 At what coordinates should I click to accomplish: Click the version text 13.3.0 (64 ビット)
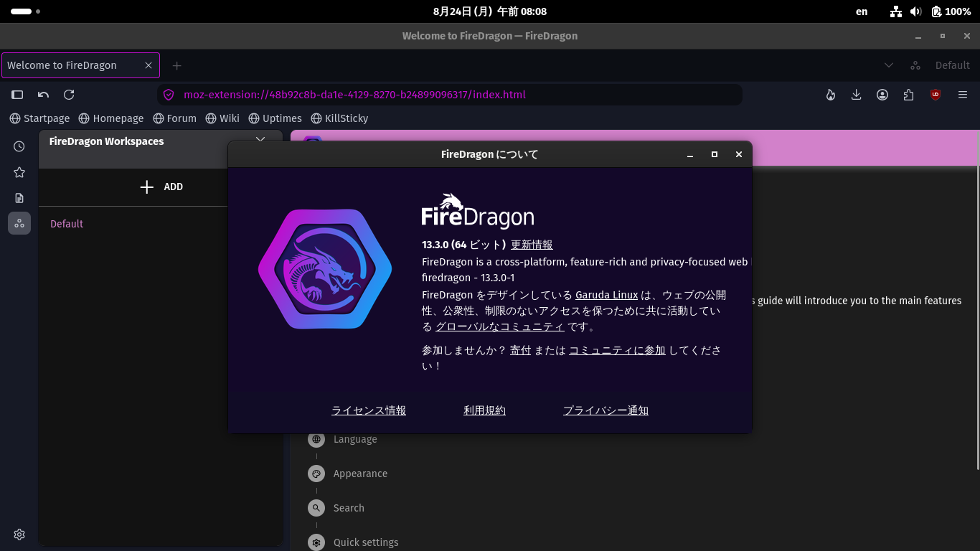(464, 245)
